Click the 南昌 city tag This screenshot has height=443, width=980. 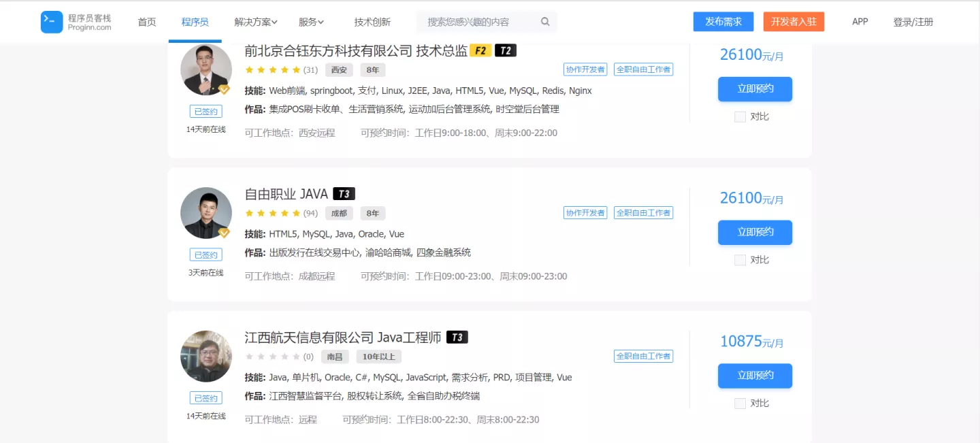[335, 357]
